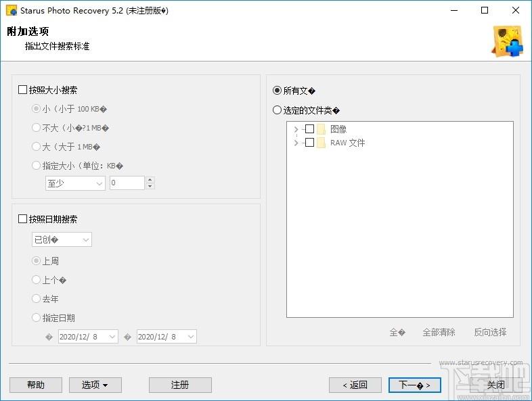Click the Starus Photo Recovery title bar icon
This screenshot has width=532, height=401.
click(12, 10)
